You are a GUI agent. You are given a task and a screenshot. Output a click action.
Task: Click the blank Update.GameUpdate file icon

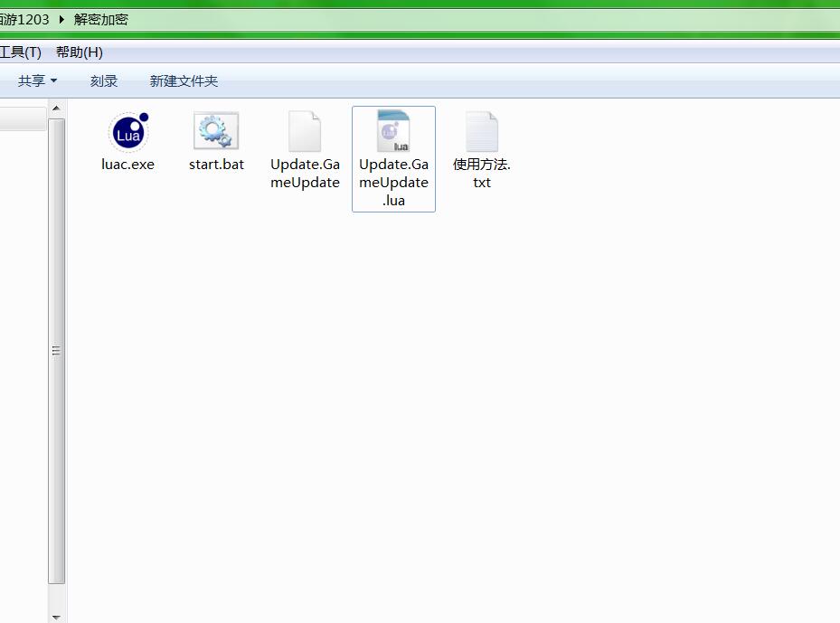(x=305, y=132)
